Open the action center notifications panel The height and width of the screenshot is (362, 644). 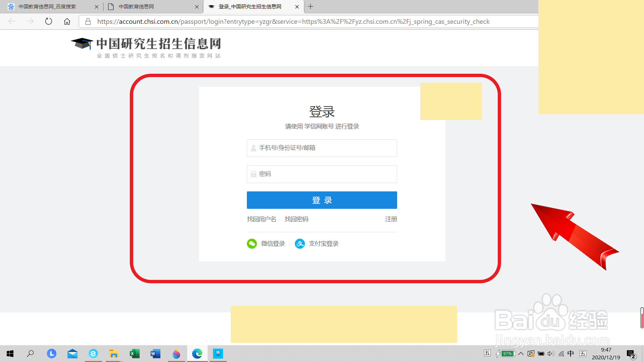[x=631, y=354]
